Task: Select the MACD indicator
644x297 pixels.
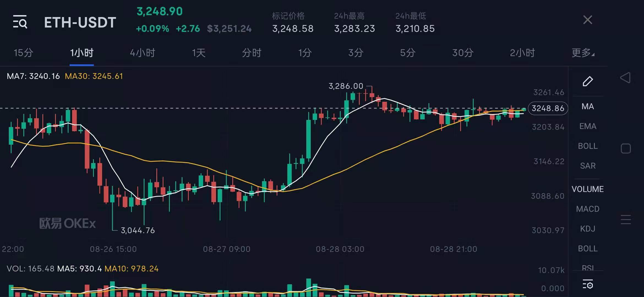Action: (x=588, y=209)
